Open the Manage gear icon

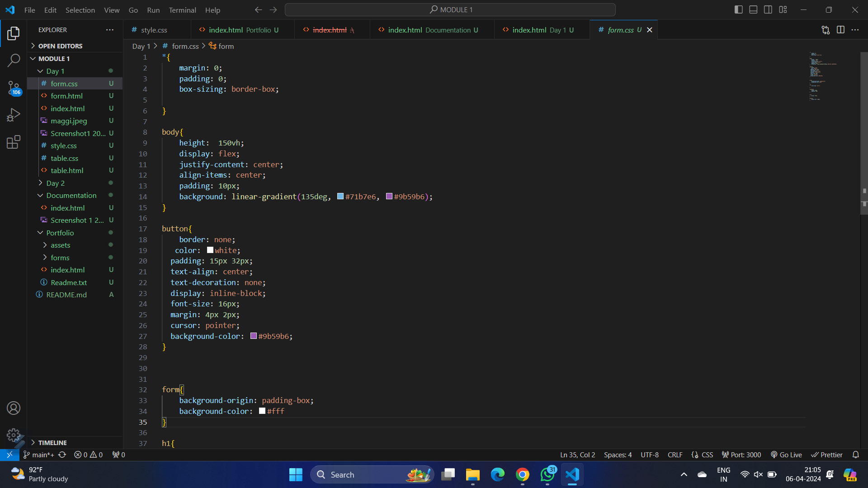pyautogui.click(x=14, y=435)
